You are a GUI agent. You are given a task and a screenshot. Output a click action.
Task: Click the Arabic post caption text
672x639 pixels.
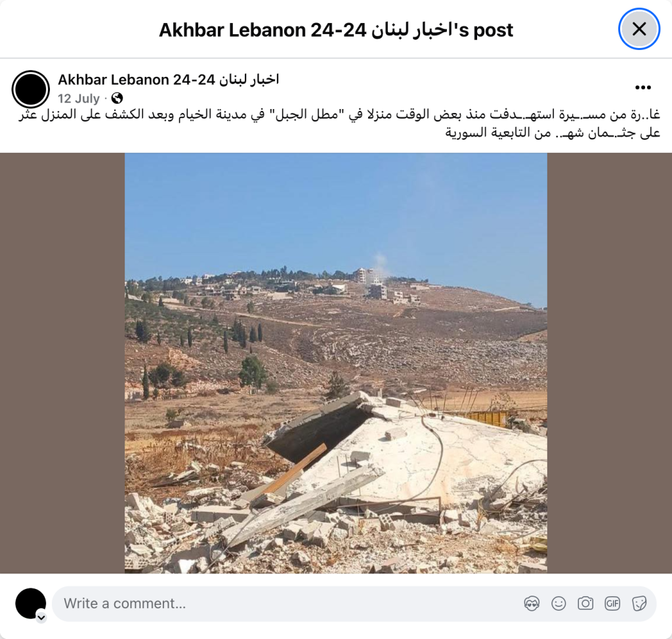339,123
